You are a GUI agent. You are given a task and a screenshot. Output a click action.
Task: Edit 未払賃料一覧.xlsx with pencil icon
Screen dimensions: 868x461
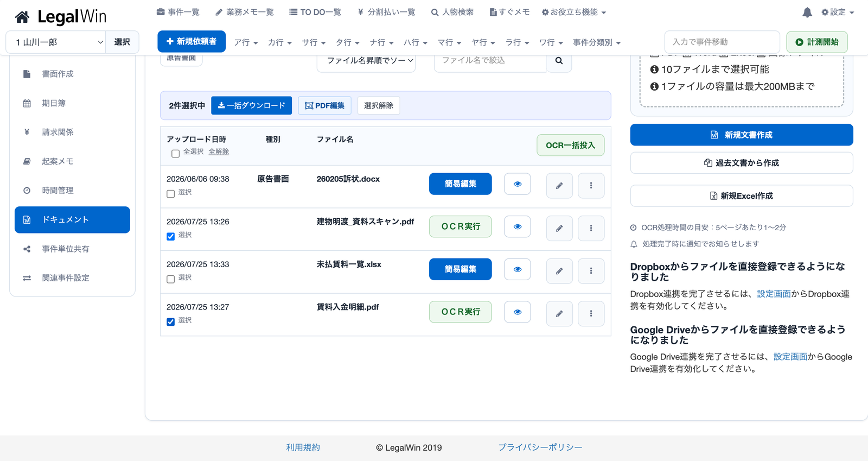coord(559,271)
